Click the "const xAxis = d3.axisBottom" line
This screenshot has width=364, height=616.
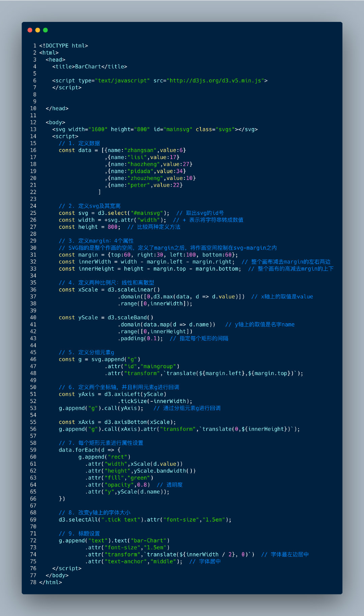pos(117,422)
